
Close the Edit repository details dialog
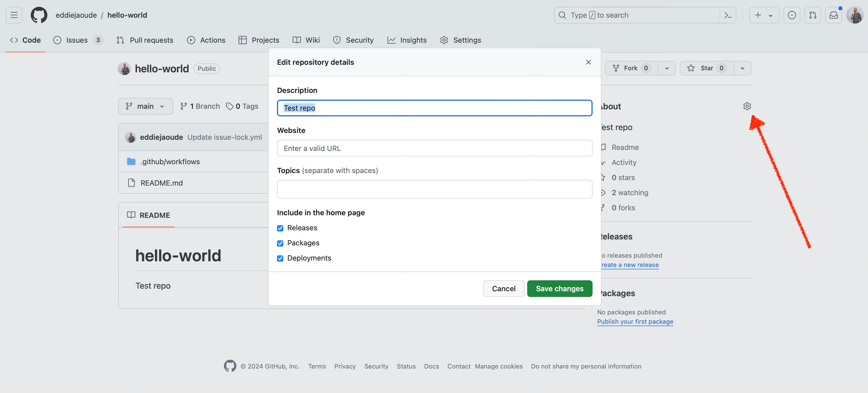(588, 62)
